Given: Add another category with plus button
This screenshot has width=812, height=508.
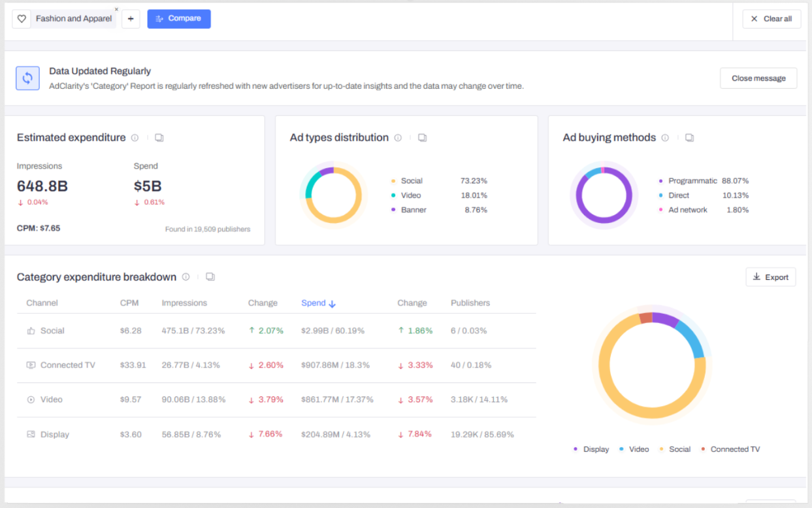Looking at the screenshot, I should [x=131, y=19].
